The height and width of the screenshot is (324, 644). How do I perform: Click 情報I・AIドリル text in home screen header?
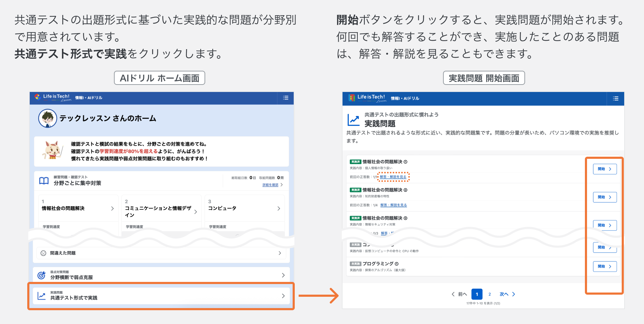pyautogui.click(x=89, y=98)
